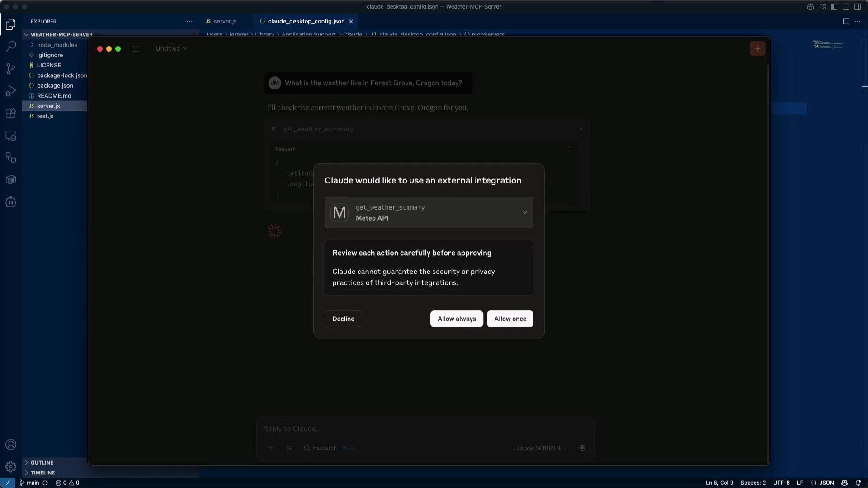Open .gitignore in Explorer
868x488 pixels.
tap(50, 55)
